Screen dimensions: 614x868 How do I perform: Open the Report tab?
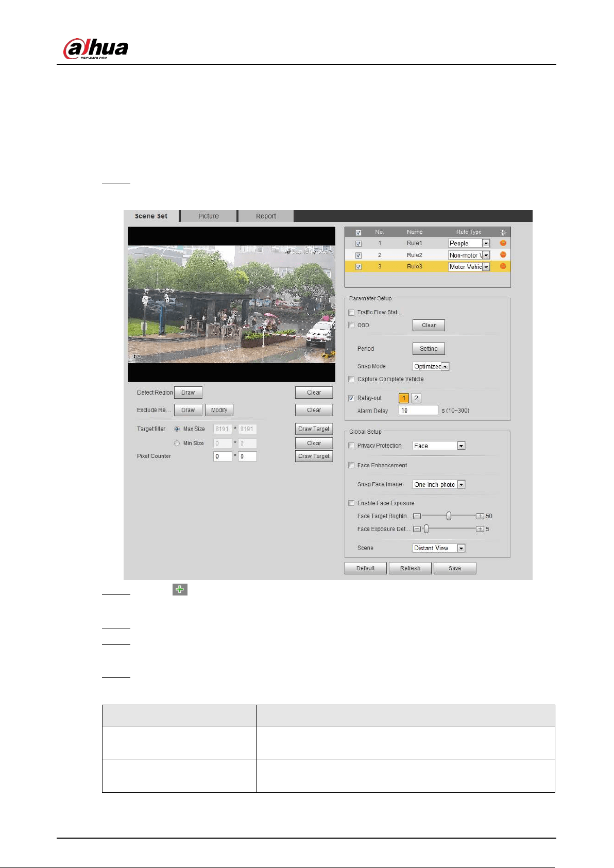(x=266, y=216)
